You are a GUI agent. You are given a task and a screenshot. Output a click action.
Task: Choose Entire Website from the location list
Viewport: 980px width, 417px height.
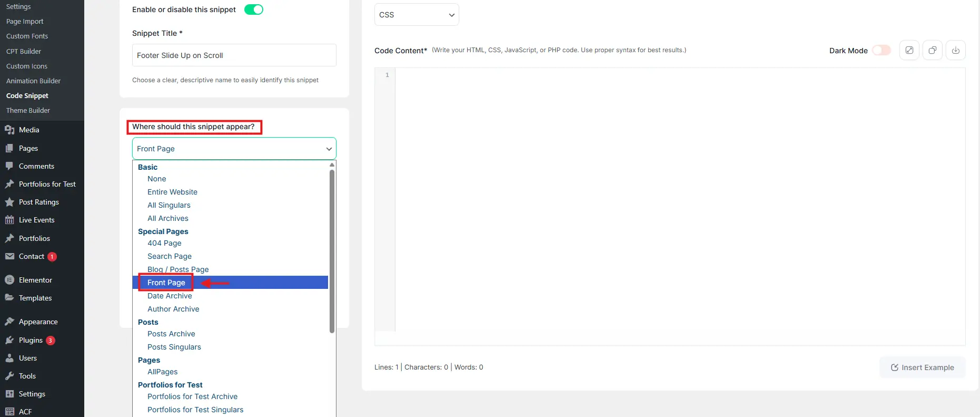pyautogui.click(x=172, y=192)
